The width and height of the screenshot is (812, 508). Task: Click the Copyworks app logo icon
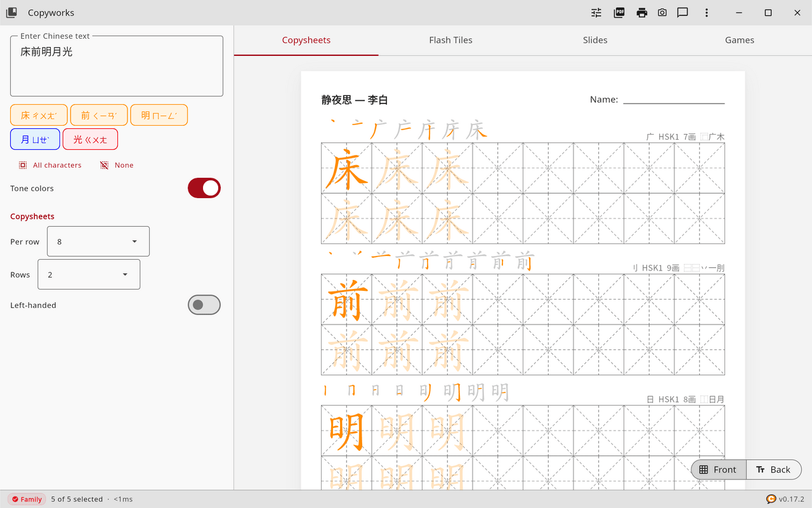pyautogui.click(x=11, y=13)
